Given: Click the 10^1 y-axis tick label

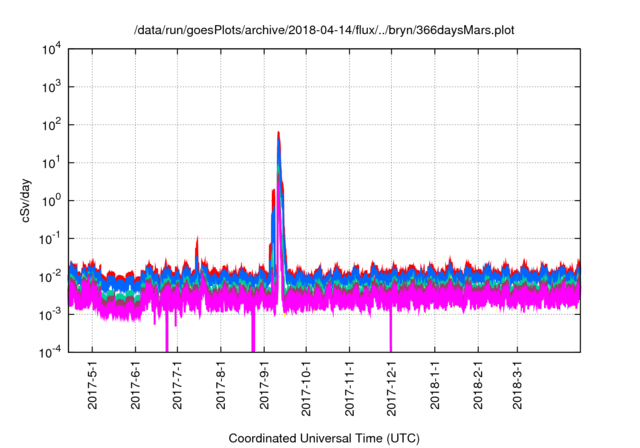Looking at the screenshot, I should 51,163.
